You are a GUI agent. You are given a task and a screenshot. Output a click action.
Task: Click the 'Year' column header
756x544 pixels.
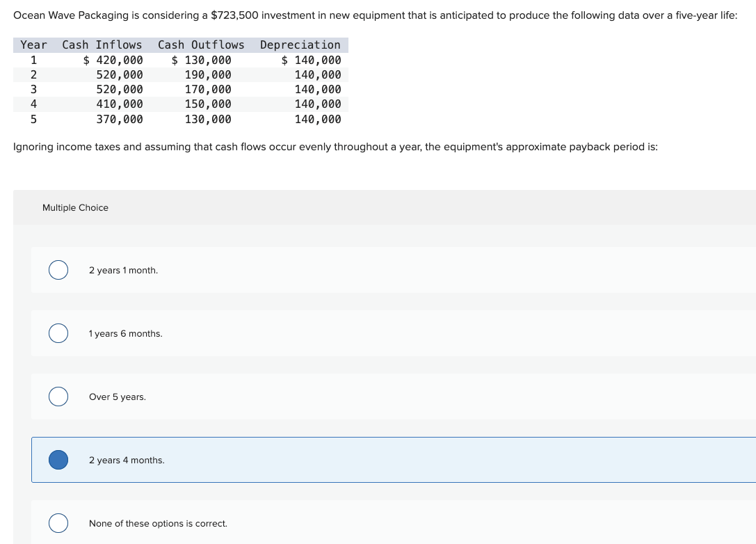click(x=34, y=45)
